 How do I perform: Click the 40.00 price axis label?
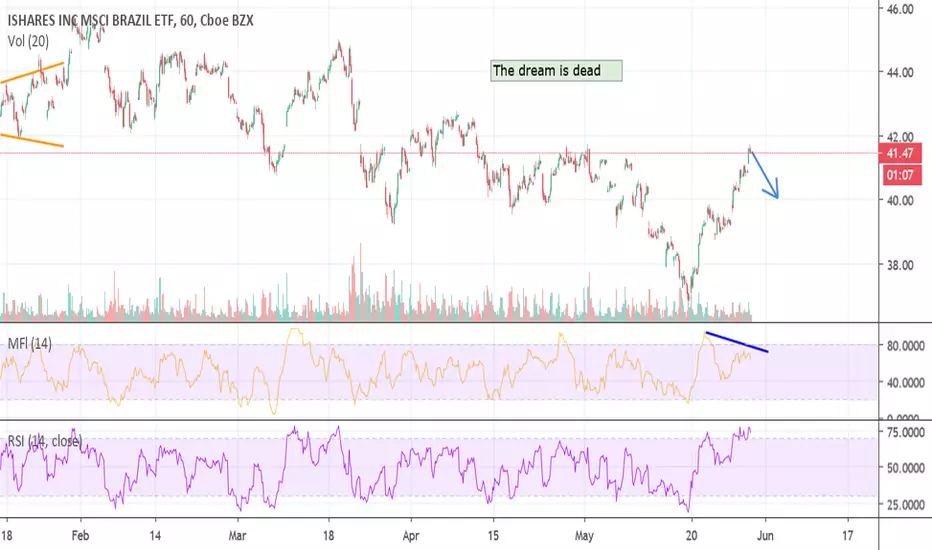click(x=900, y=200)
